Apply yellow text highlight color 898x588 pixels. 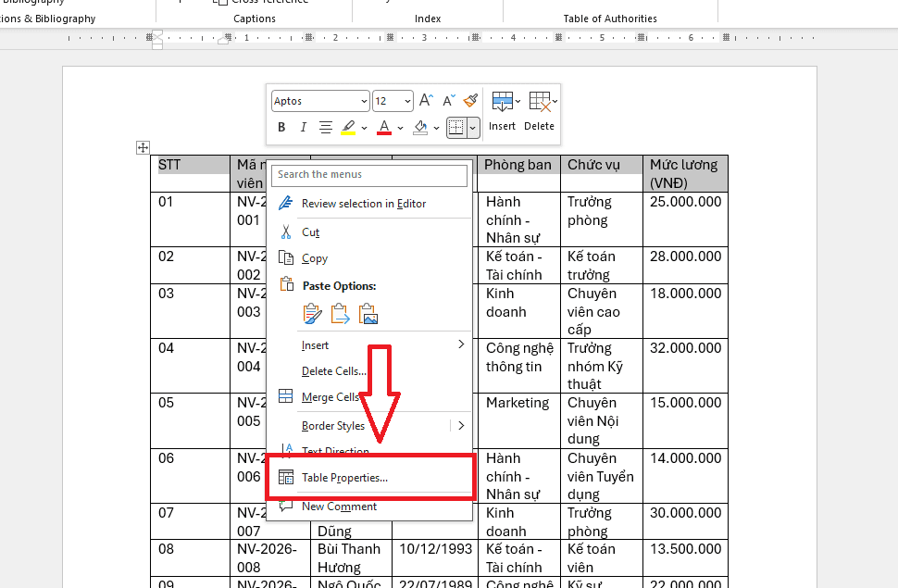(348, 127)
